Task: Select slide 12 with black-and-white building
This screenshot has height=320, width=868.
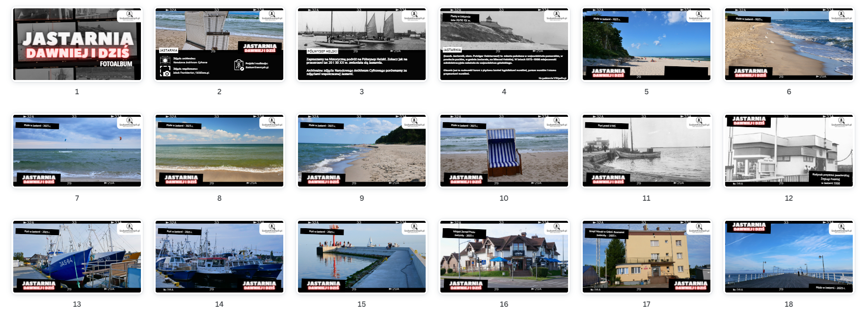Action: (x=789, y=151)
